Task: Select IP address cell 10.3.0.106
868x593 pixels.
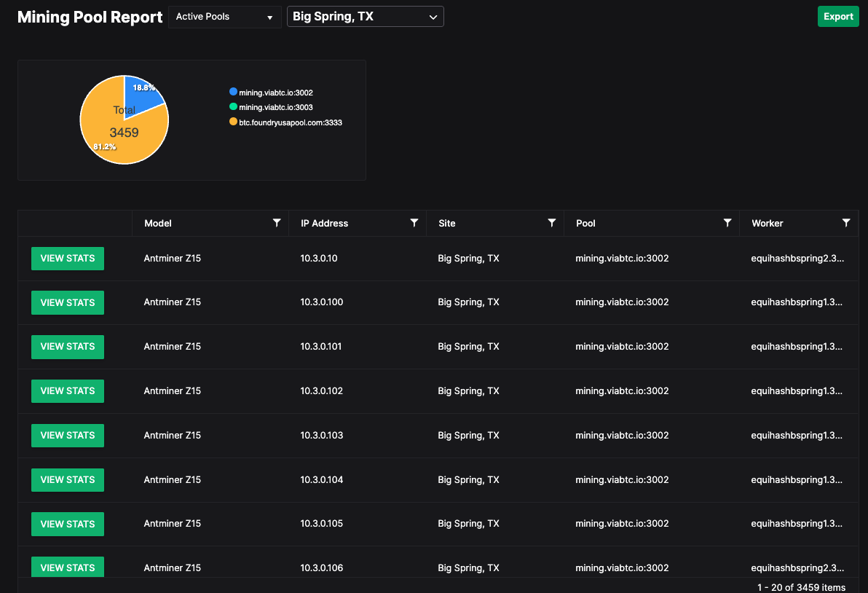Action: click(322, 568)
